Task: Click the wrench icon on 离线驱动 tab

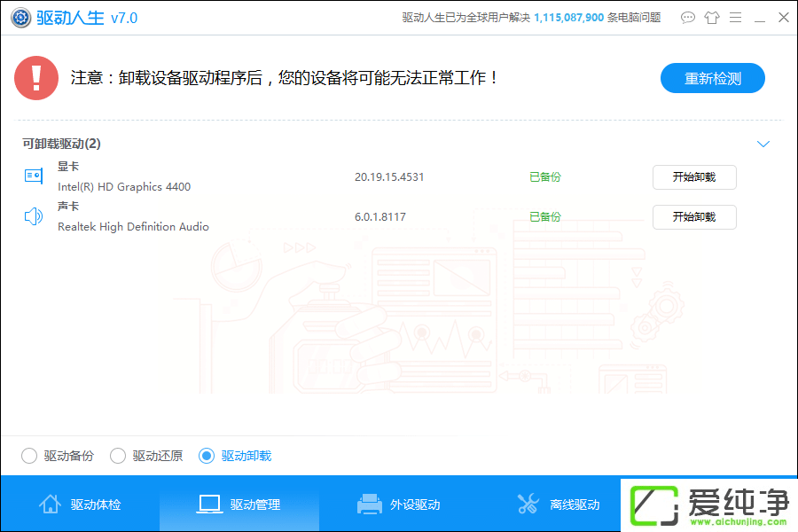Action: (528, 503)
